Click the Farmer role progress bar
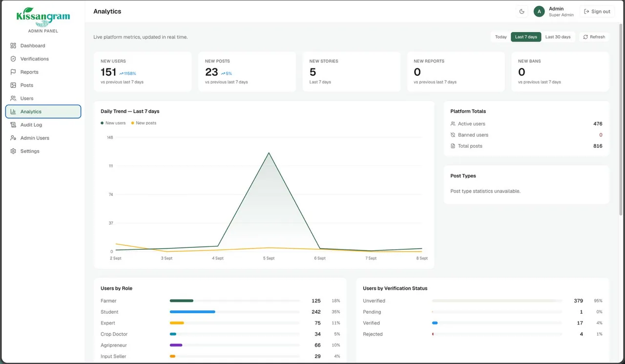 pos(234,301)
